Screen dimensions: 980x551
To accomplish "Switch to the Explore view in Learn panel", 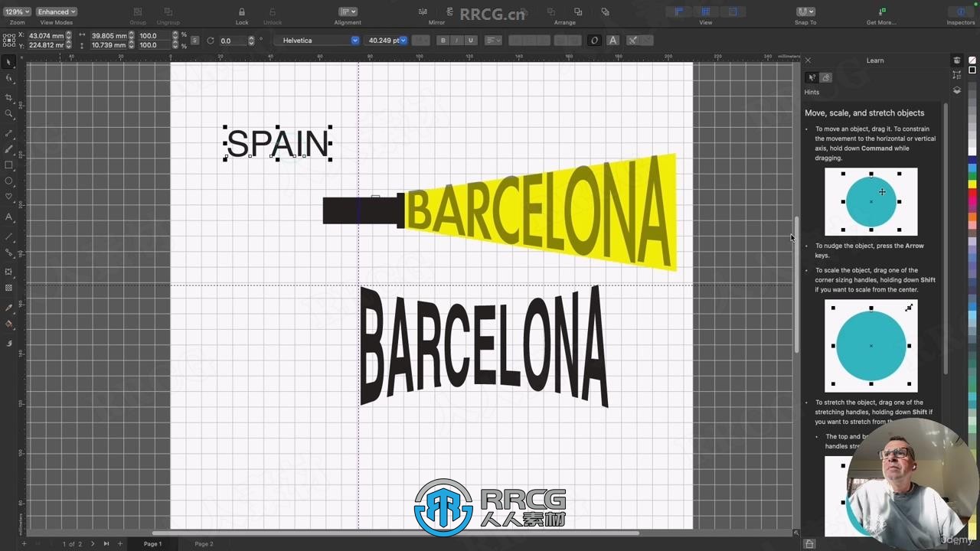I will 826,77.
